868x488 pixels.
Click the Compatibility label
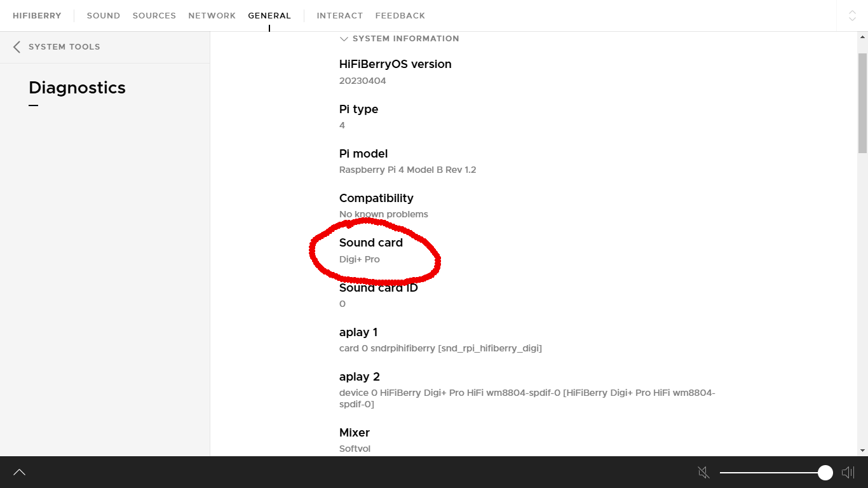(376, 198)
